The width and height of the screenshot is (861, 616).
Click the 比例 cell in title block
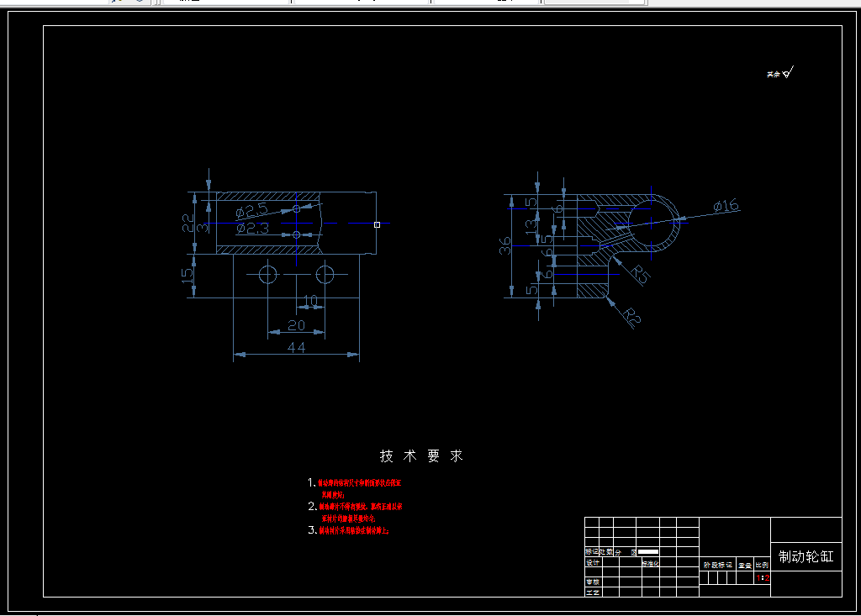(762, 565)
